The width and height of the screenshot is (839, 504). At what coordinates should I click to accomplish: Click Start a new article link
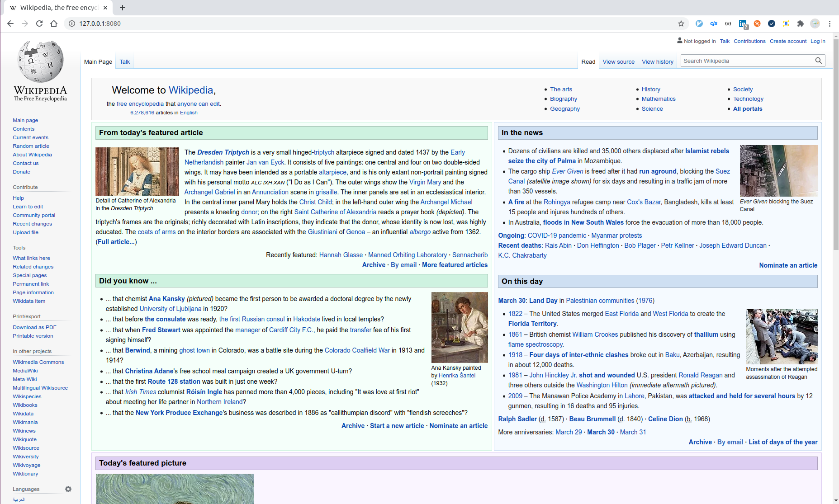point(397,426)
